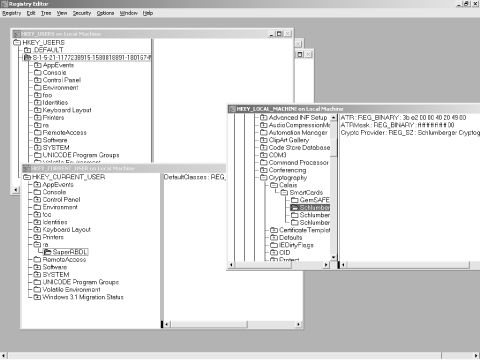Select OID key under Cryptography
Image resolution: width=481 pixels, height=360 pixels.
tap(284, 252)
